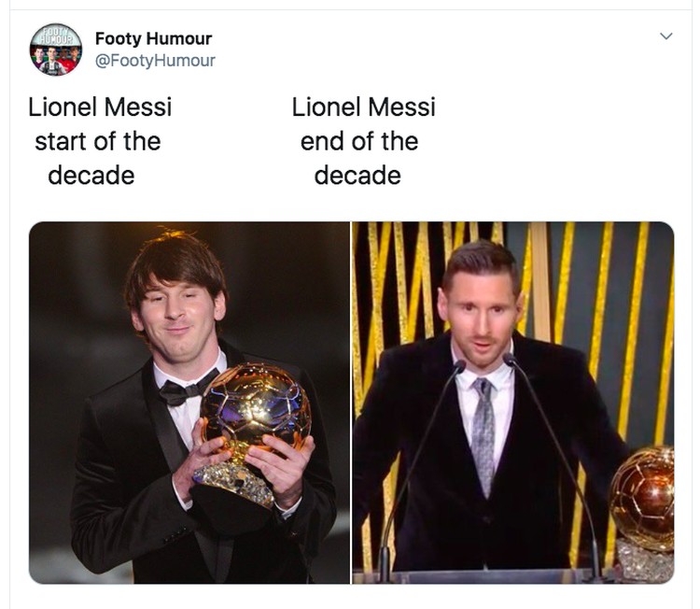The image size is (700, 609).
Task: Select the word 'decade' under left caption
Action: [91, 176]
